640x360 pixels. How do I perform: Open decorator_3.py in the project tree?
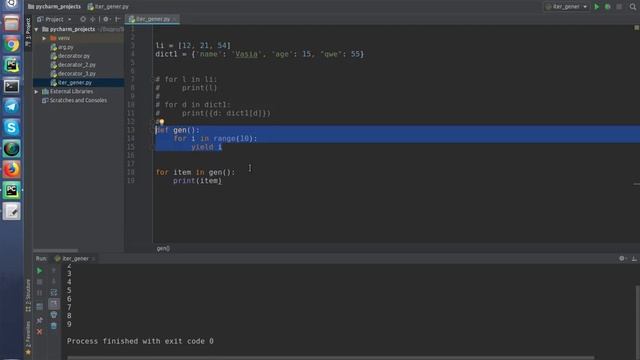pyautogui.click(x=73, y=74)
